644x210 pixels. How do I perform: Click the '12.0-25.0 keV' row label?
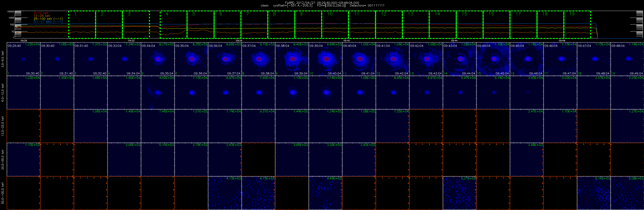click(3, 126)
